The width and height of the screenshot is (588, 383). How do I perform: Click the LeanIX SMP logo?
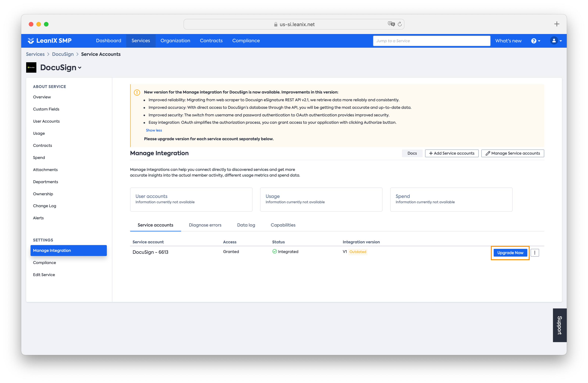[50, 41]
